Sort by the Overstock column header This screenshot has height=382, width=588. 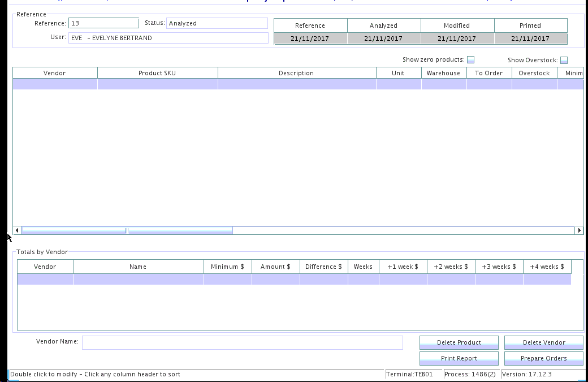click(534, 73)
